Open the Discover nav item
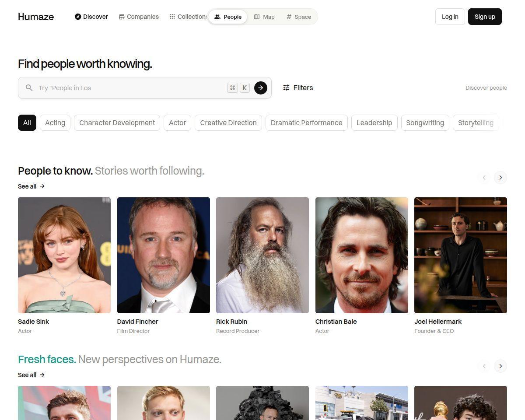Image resolution: width=525 pixels, height=420 pixels. (91, 17)
